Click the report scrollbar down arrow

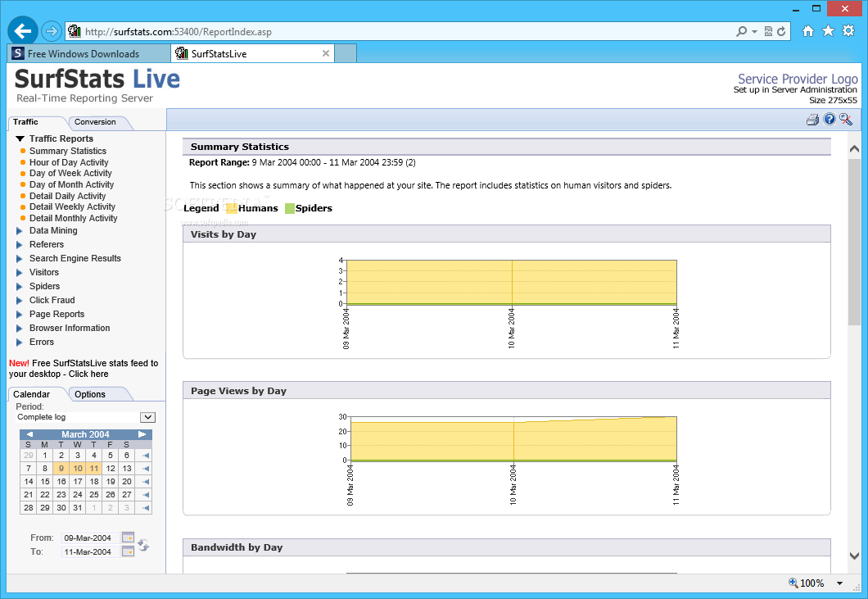tap(854, 556)
